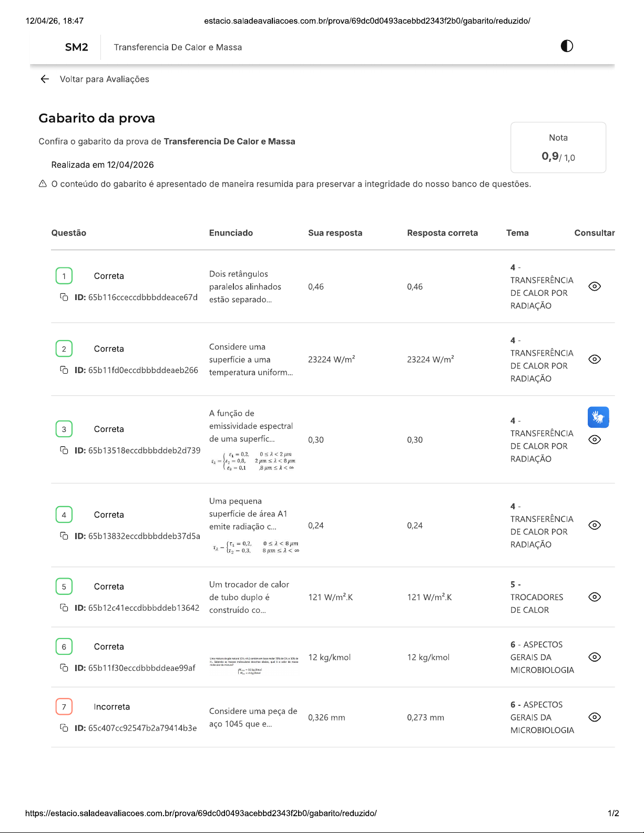View details for question 1
The width and height of the screenshot is (644, 833).
(595, 286)
